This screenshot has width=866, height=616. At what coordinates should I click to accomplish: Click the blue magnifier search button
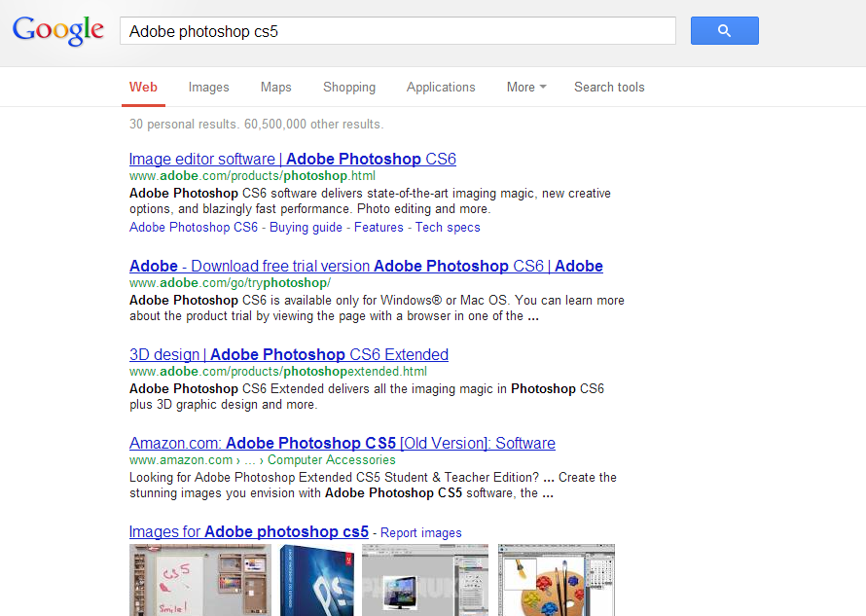click(724, 30)
